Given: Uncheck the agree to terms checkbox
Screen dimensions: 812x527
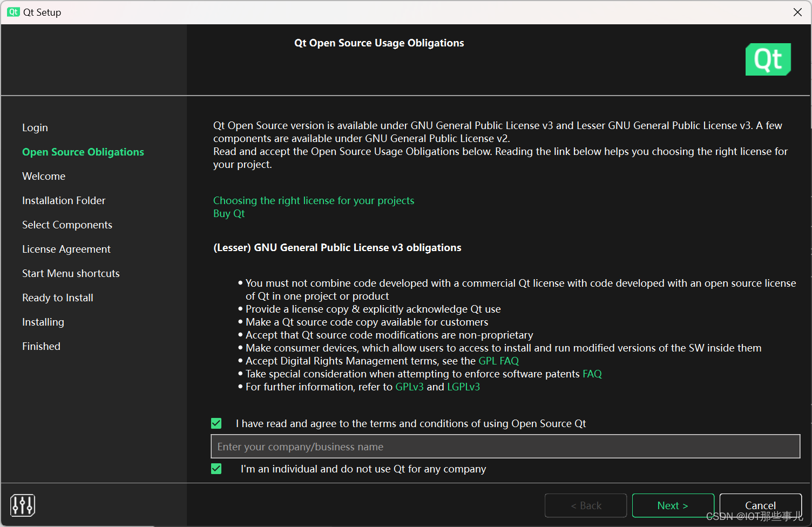Looking at the screenshot, I should click(216, 423).
